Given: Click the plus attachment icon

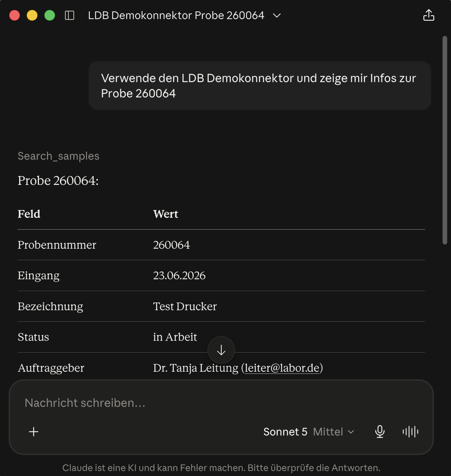Looking at the screenshot, I should 34,432.
